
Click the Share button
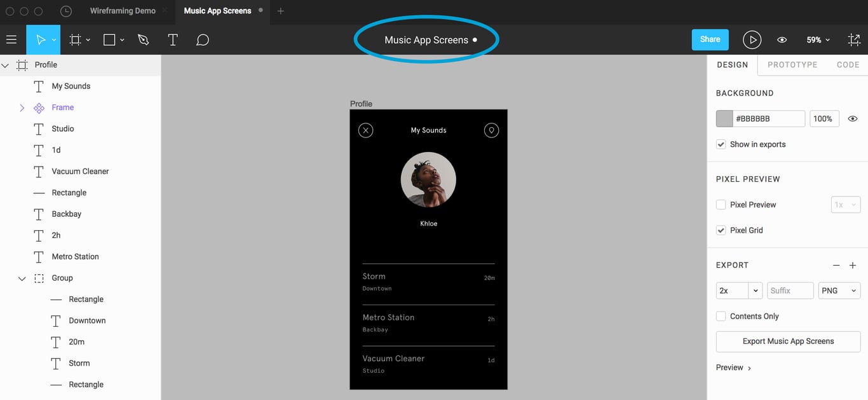(x=710, y=39)
